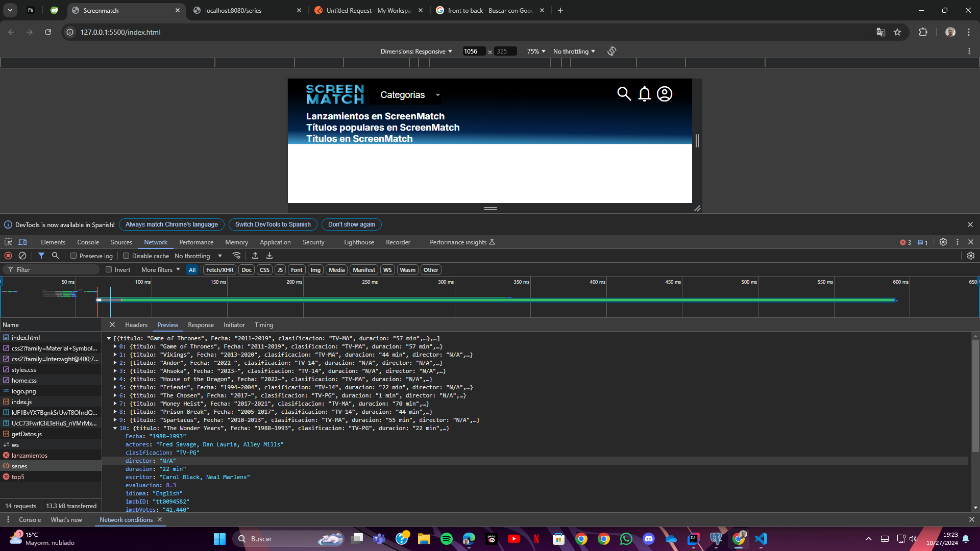Viewport: 980px width, 551px height.
Task: Collapse the item 10 The Wonder Years entry
Action: (115, 429)
